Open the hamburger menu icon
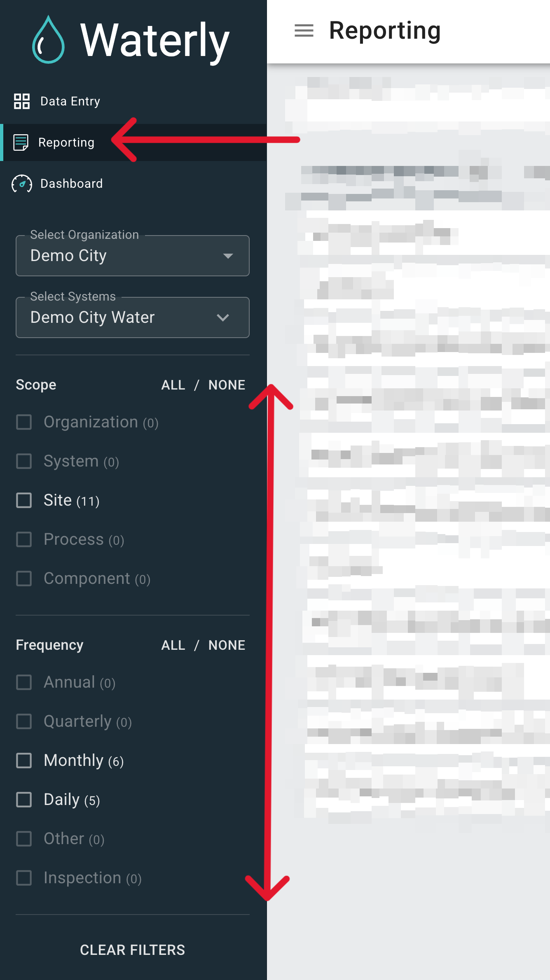The height and width of the screenshot is (980, 550). (x=304, y=30)
